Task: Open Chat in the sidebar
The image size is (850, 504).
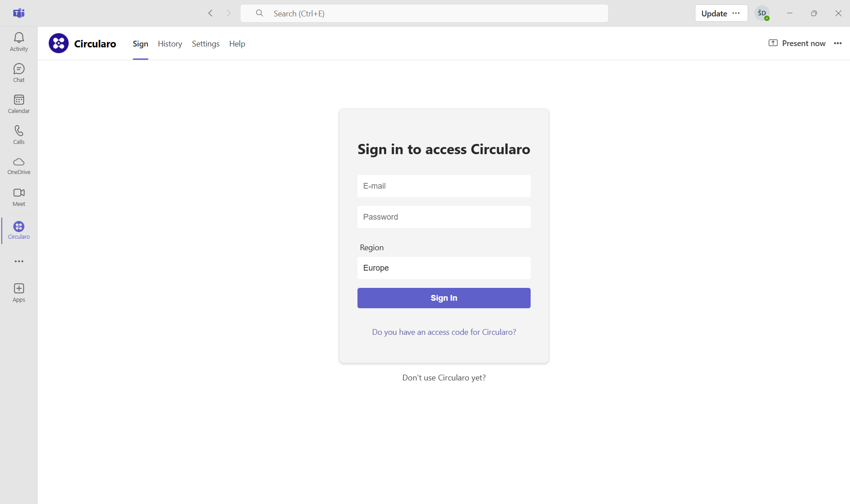Action: point(19,73)
